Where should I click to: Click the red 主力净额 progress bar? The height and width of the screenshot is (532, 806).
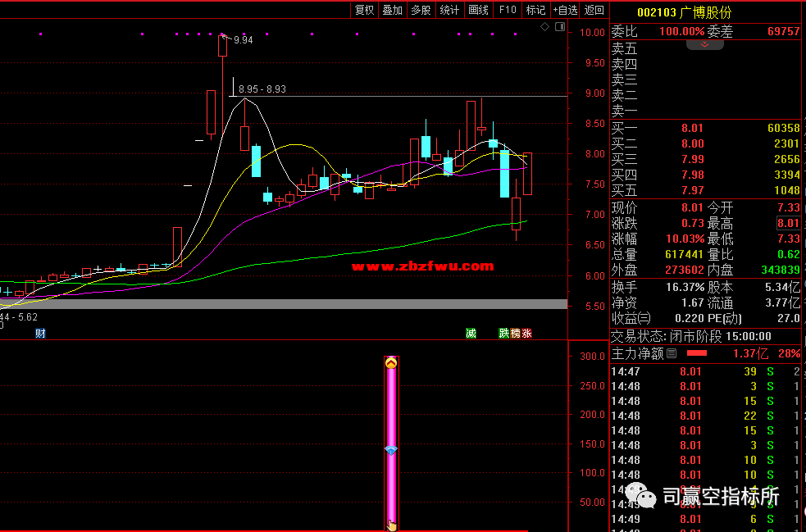pos(696,353)
